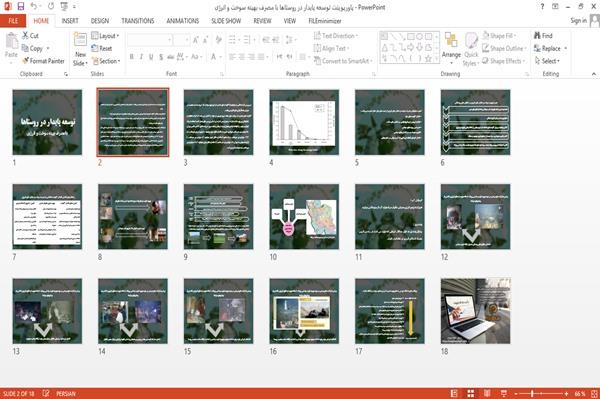
Task: Open the Text Direction dropdown
Action: pos(336,36)
